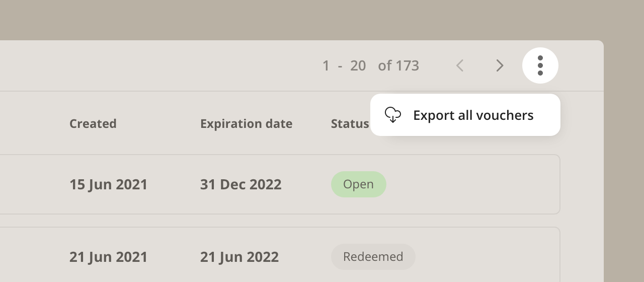Open the three-dot more options menu
Screen dimensions: 644x282
[540, 65]
